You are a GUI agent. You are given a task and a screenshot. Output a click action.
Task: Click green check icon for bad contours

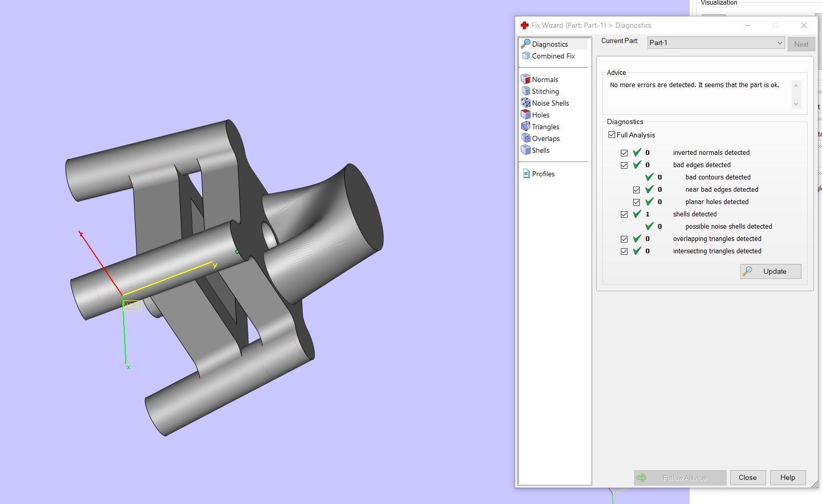coord(649,177)
